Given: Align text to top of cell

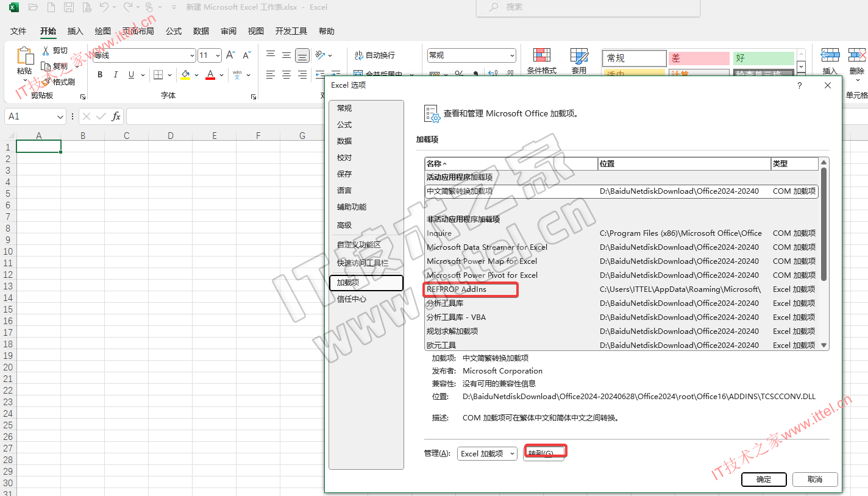Looking at the screenshot, I should pos(271,55).
